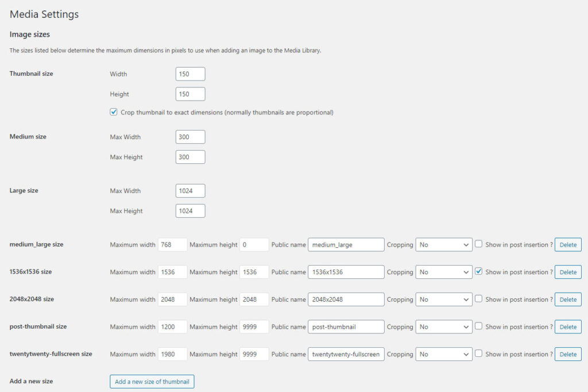
Task: Click the Thumbnail size label
Action: [31, 74]
